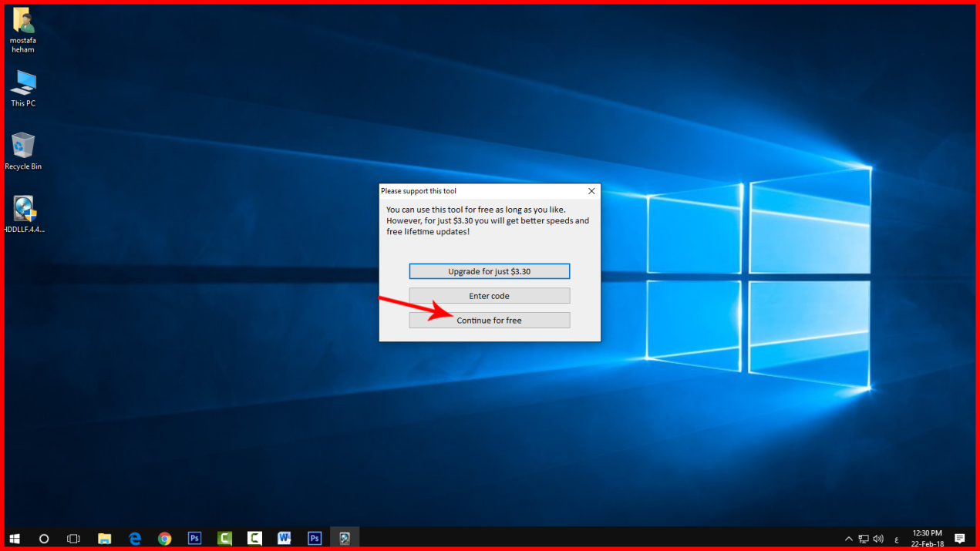The width and height of the screenshot is (980, 551).
Task: Launch Google Chrome from the taskbar
Action: tap(164, 539)
